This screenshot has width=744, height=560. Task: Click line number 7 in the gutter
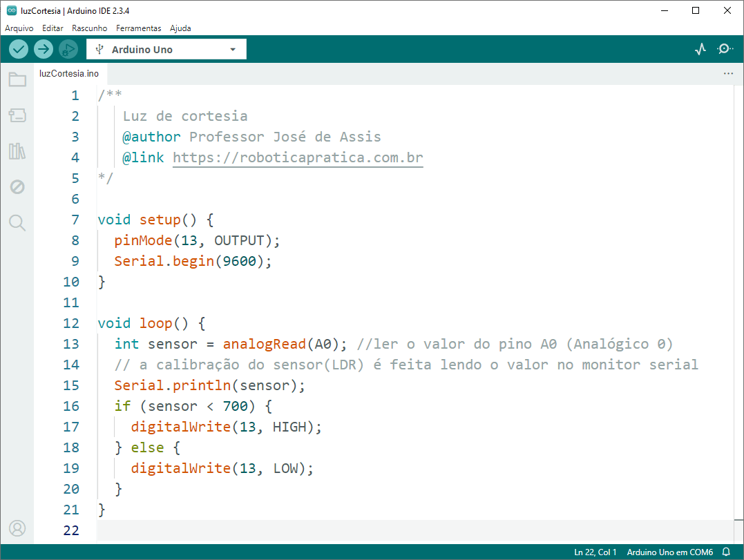click(75, 220)
